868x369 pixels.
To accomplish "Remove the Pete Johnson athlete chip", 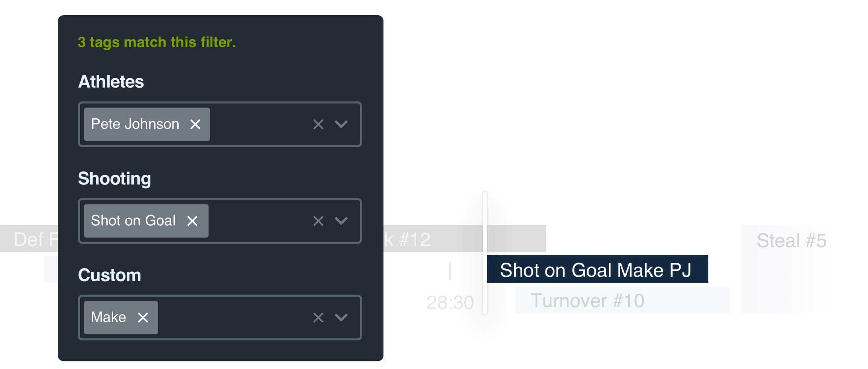I will [195, 124].
